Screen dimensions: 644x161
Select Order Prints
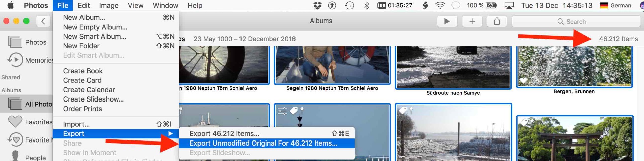[116, 109]
